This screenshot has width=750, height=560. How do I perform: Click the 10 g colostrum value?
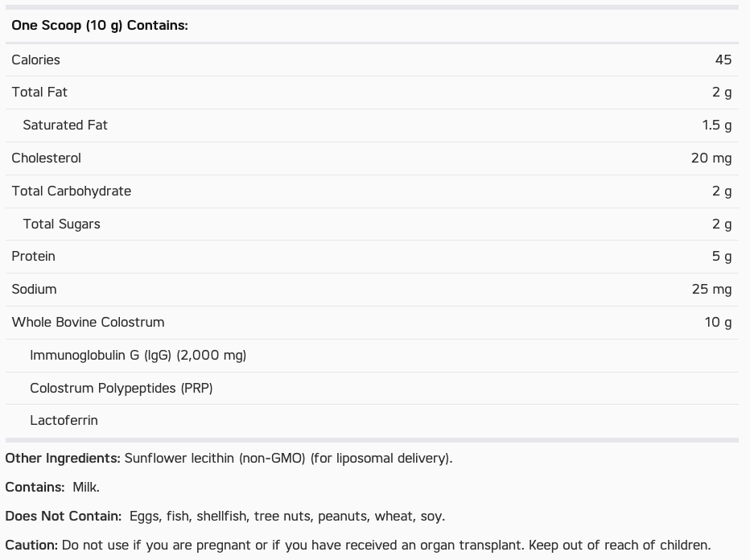tap(718, 322)
